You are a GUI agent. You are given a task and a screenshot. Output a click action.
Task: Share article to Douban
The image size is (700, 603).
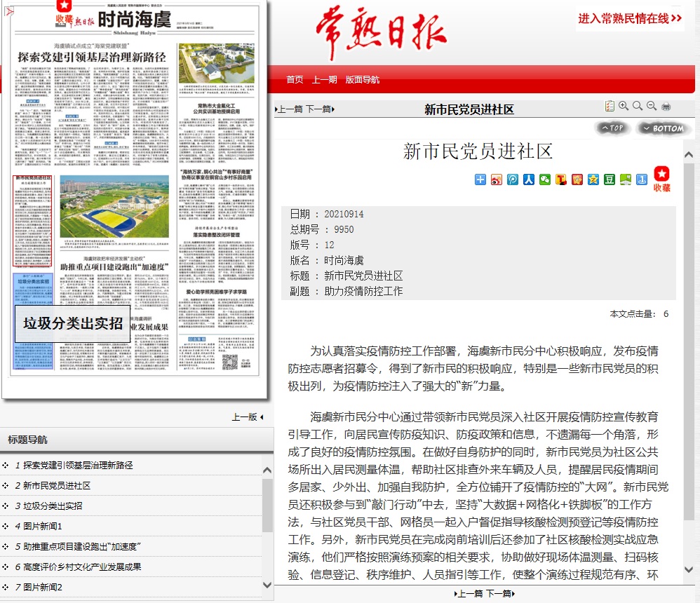tap(610, 179)
